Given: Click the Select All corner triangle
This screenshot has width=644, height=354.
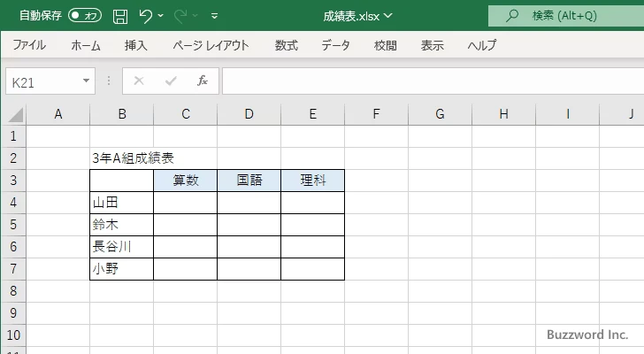Looking at the screenshot, I should click(16, 114).
